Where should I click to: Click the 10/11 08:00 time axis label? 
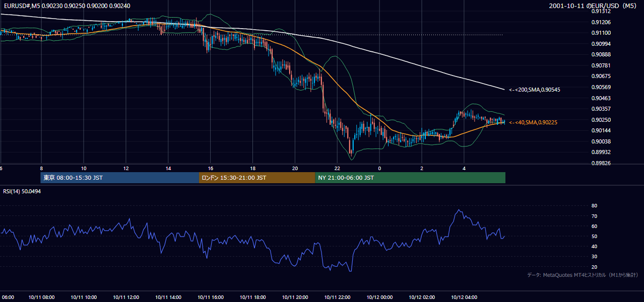(41, 297)
